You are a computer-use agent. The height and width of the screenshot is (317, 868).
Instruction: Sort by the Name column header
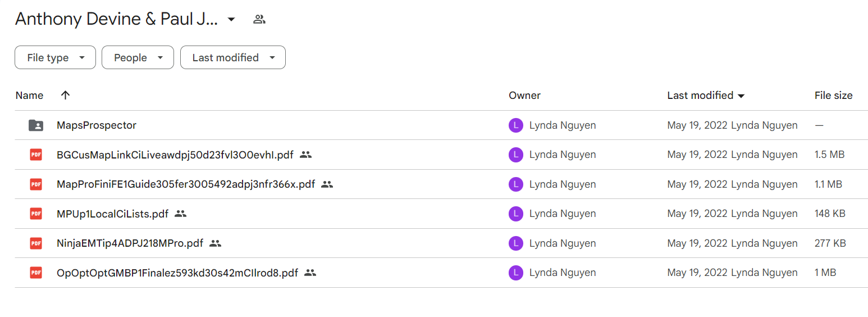[x=29, y=95]
